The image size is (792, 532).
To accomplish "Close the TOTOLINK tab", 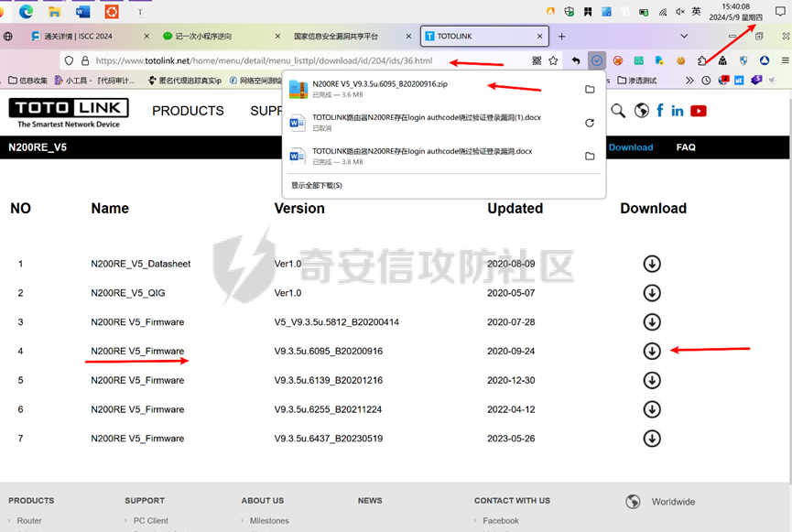I will (539, 37).
